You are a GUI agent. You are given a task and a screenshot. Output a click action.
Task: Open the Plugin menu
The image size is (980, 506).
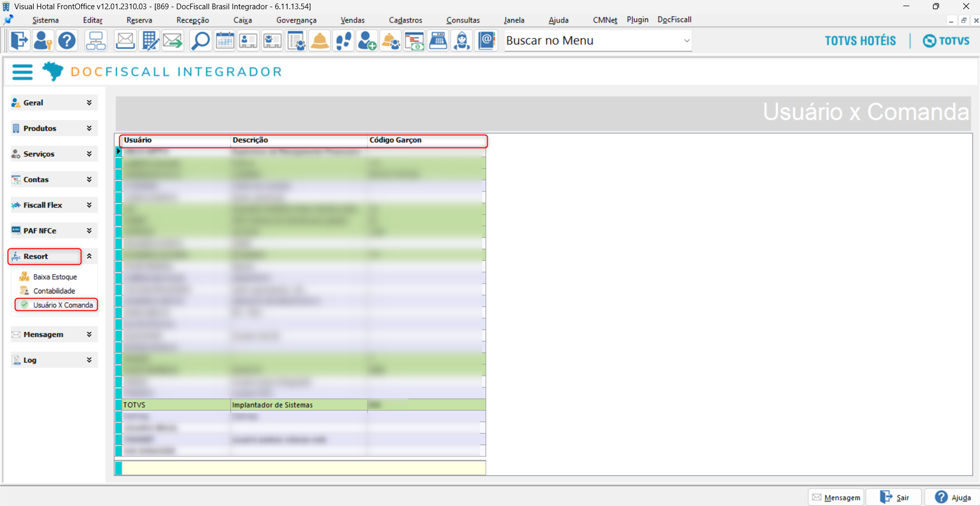[x=638, y=19]
